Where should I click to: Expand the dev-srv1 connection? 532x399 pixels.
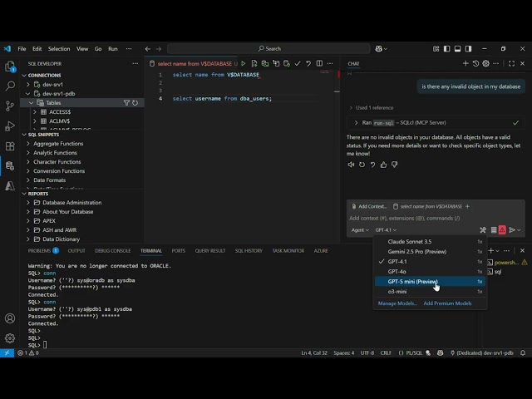(x=28, y=85)
